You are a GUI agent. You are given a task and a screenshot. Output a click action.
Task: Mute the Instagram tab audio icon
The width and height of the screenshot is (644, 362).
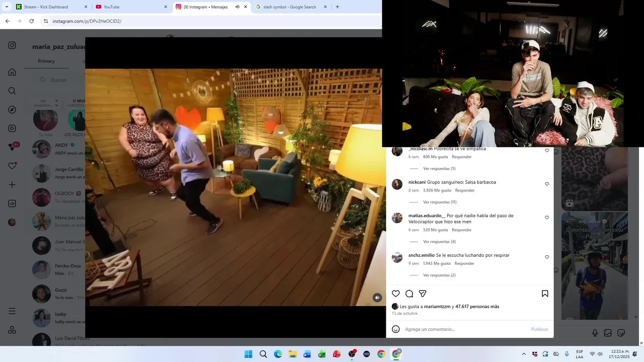pos(237,7)
